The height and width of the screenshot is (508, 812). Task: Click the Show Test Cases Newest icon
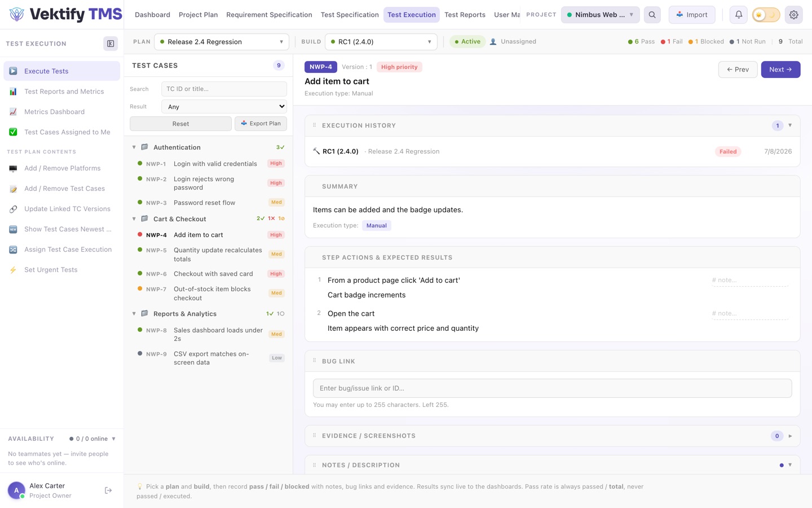[x=13, y=229]
